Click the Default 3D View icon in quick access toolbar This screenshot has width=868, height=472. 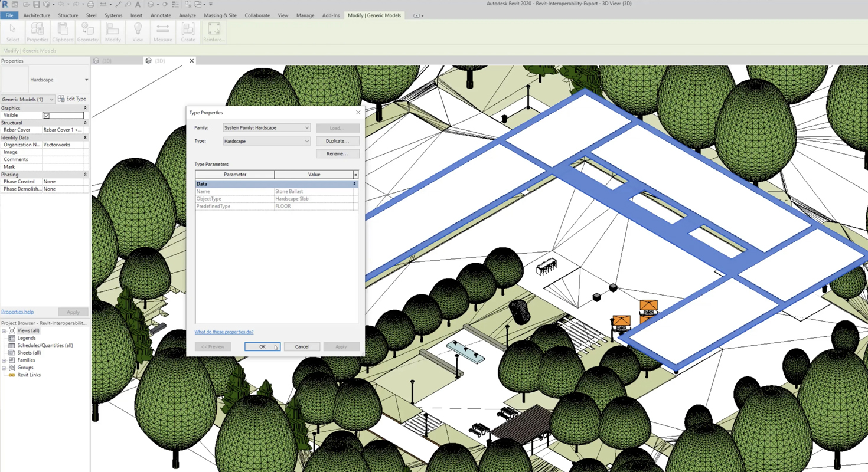pyautogui.click(x=151, y=4)
